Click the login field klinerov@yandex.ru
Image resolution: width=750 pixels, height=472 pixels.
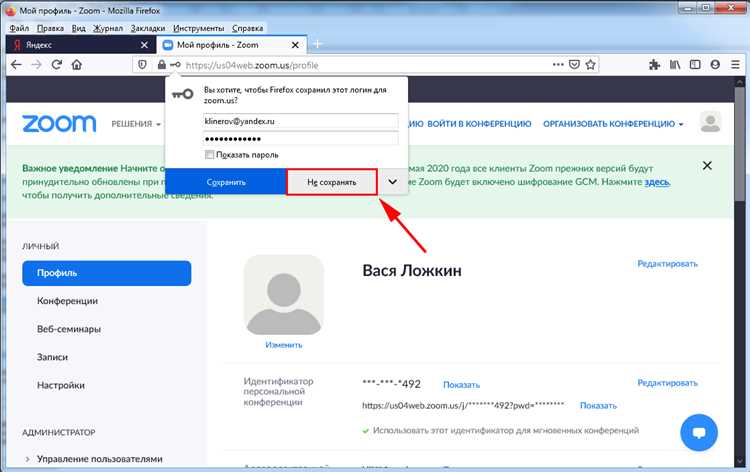coord(300,121)
